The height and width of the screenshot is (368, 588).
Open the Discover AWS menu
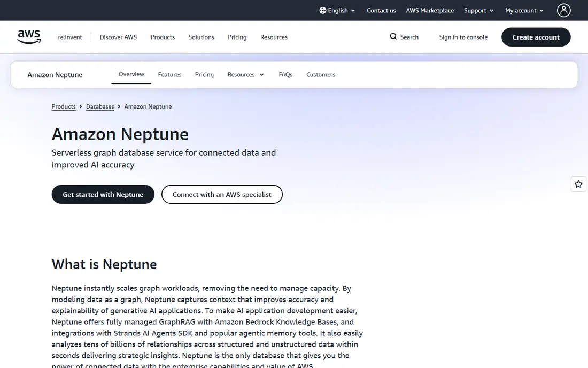(118, 37)
